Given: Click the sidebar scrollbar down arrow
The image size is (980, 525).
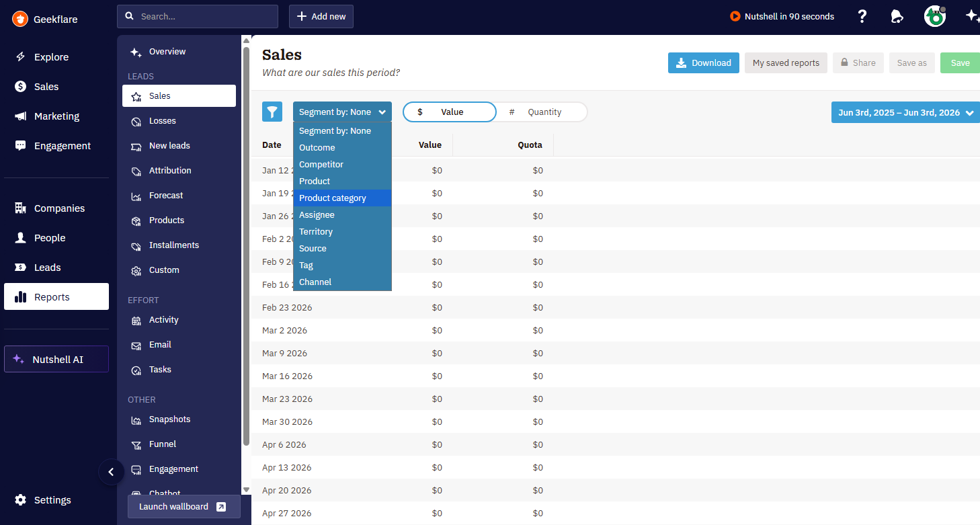Looking at the screenshot, I should click(246, 489).
